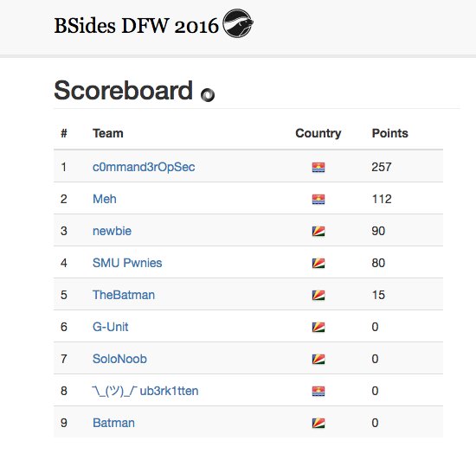476x453 pixels.
Task: Click the flag icon in TheBatman row
Action: pyautogui.click(x=318, y=296)
